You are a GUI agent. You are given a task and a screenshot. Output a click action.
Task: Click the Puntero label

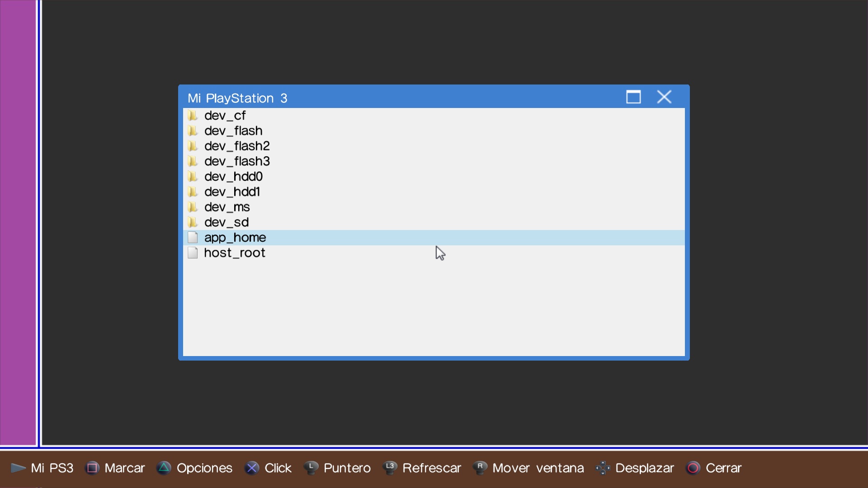(347, 468)
